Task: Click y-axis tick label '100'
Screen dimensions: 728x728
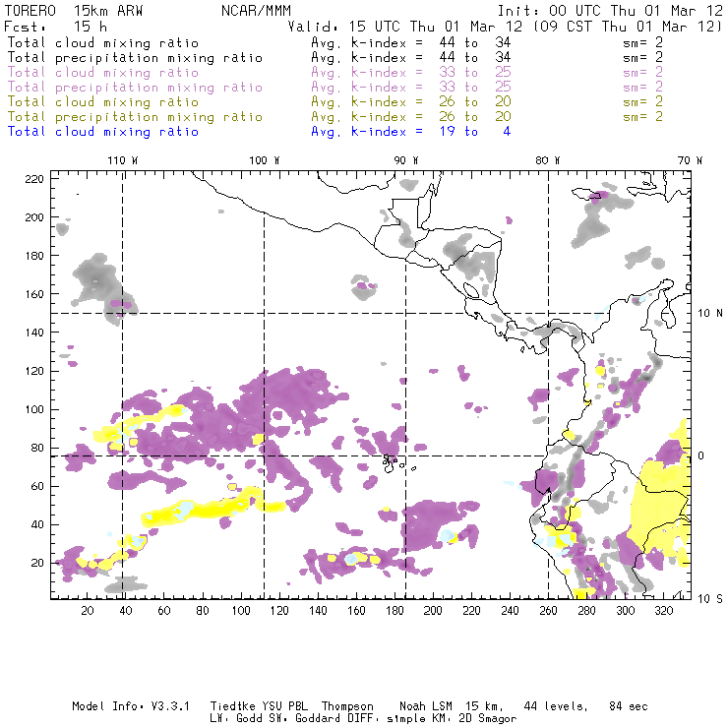Action: pyautogui.click(x=34, y=409)
